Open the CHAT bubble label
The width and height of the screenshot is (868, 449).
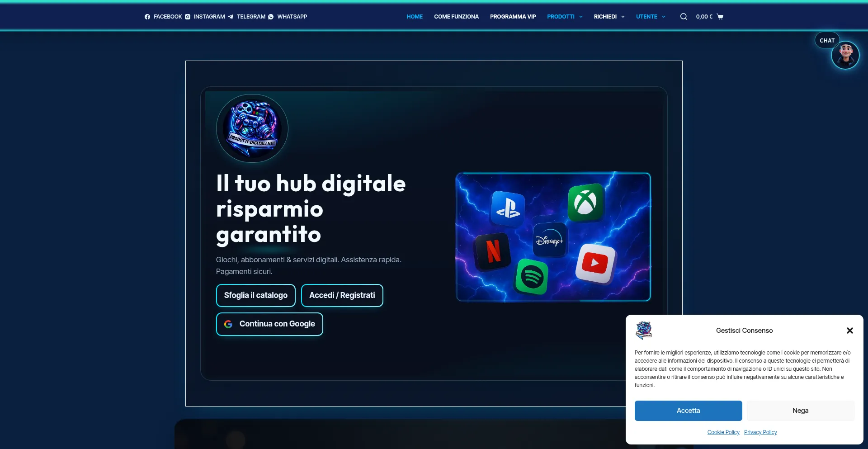pos(827,40)
